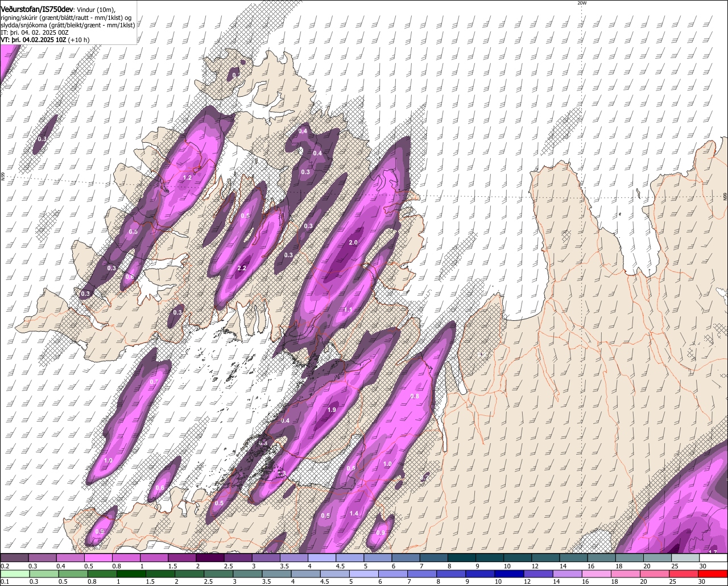The width and height of the screenshot is (728, 586).
Task: Click the 1.1 precipitation value on the map
Action: tap(349, 309)
